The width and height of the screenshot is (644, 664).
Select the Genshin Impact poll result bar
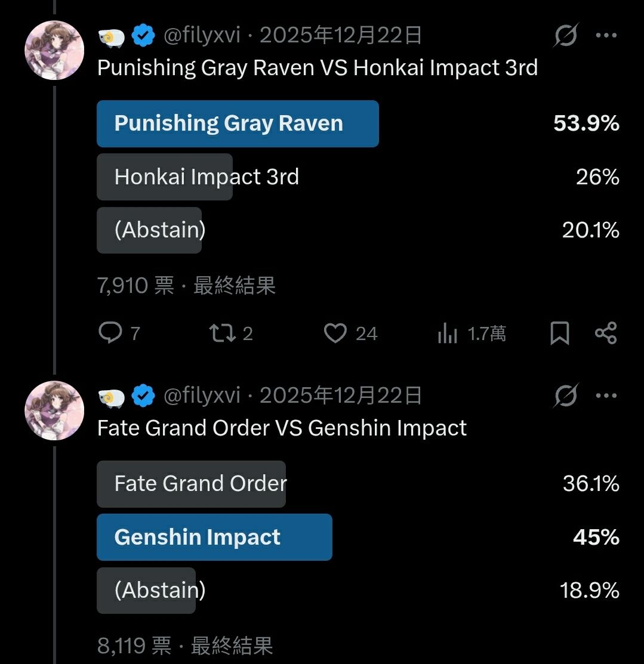214,537
